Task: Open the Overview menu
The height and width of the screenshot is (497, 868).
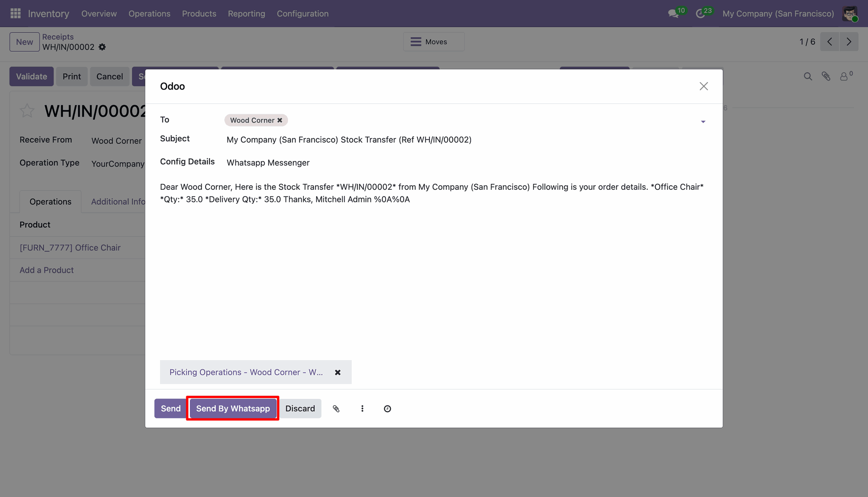Action: [99, 14]
